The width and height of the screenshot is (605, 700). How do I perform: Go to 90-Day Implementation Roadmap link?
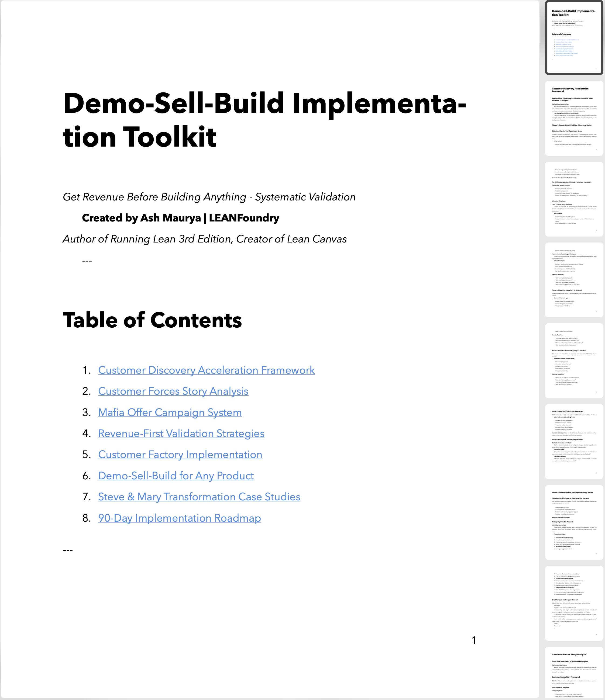click(x=180, y=518)
